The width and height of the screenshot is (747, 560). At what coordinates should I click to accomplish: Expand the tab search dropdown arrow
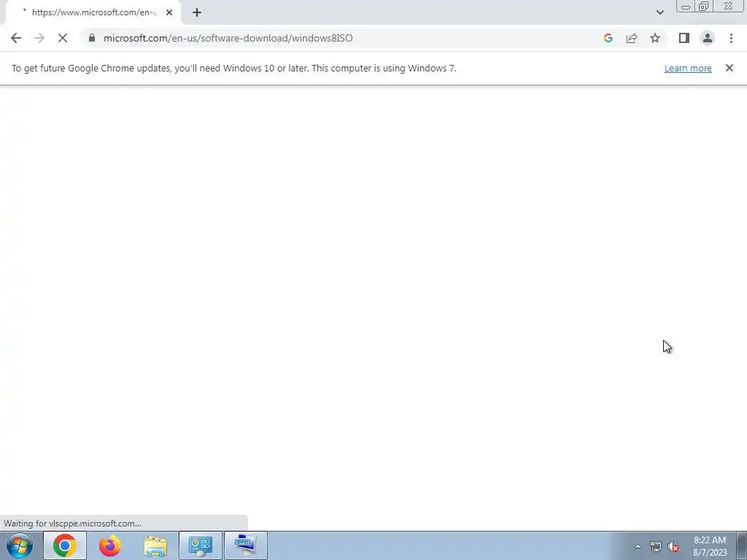tap(659, 12)
